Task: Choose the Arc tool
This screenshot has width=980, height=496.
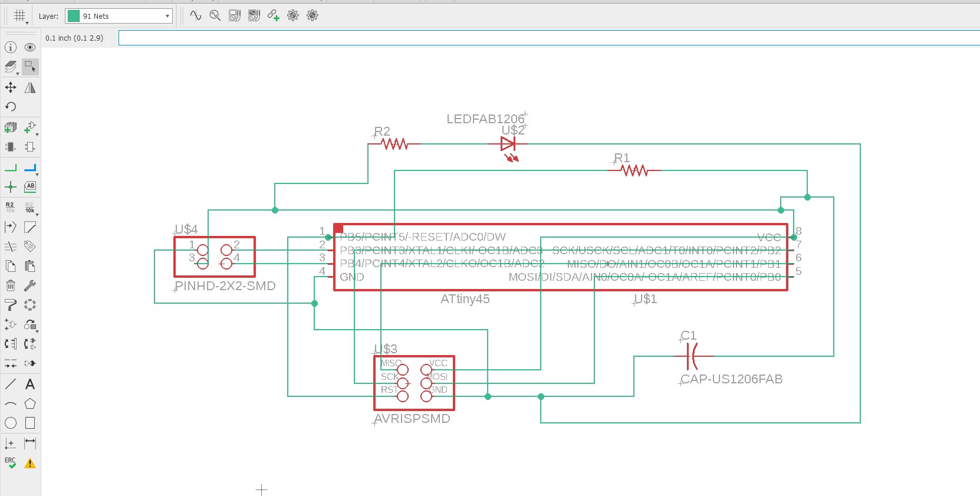Action: tap(11, 404)
